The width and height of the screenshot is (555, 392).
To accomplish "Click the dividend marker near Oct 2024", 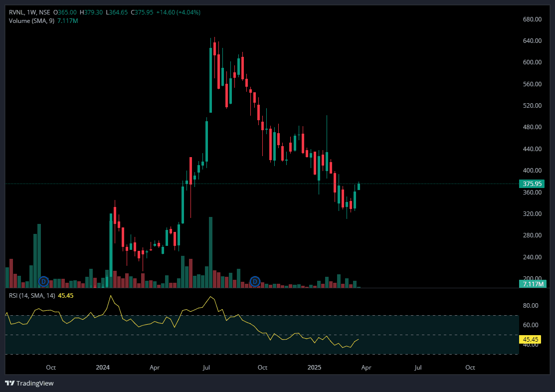I will (x=255, y=282).
